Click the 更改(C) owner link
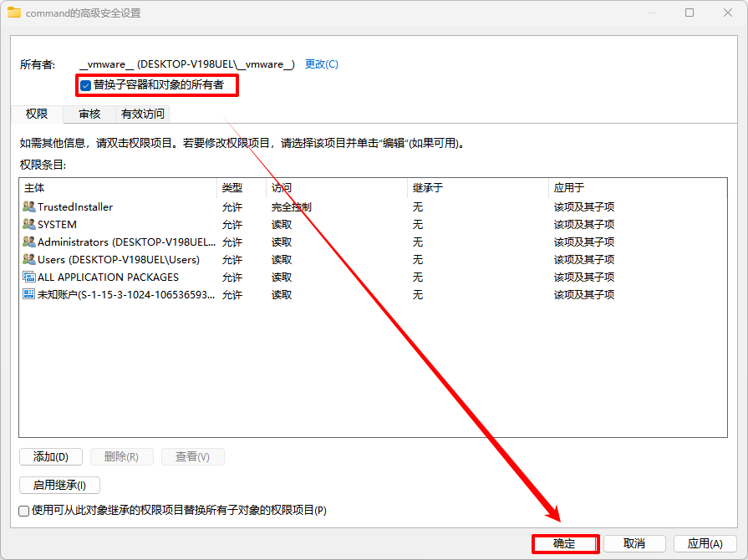 point(322,64)
